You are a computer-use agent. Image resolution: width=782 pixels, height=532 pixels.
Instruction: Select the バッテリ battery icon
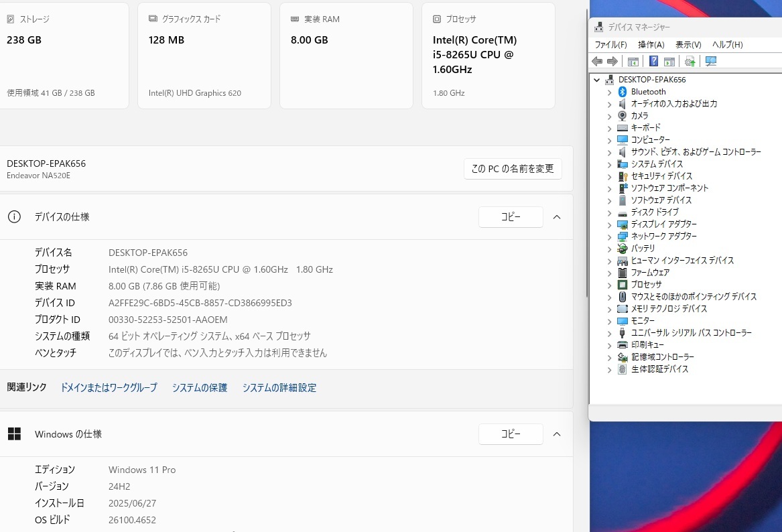(x=623, y=249)
